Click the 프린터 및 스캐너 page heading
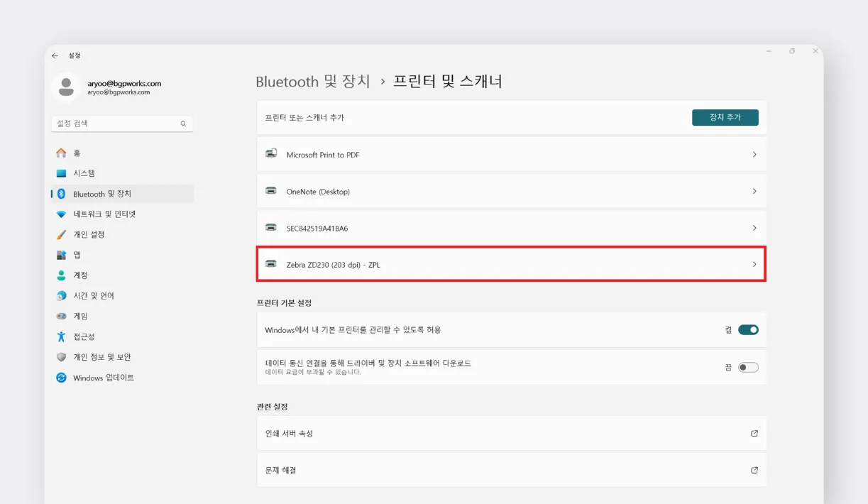 tap(448, 82)
